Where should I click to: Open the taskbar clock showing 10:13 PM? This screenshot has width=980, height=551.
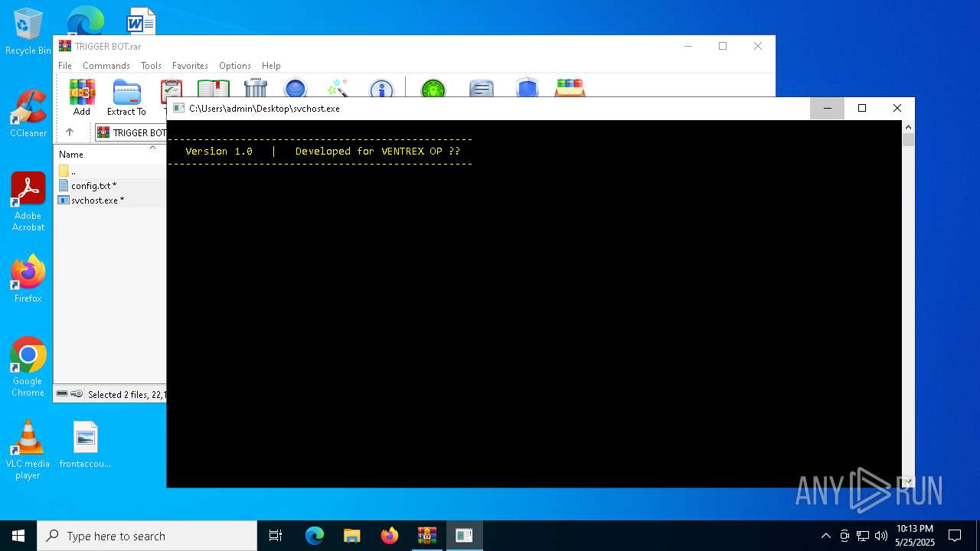pyautogui.click(x=915, y=536)
